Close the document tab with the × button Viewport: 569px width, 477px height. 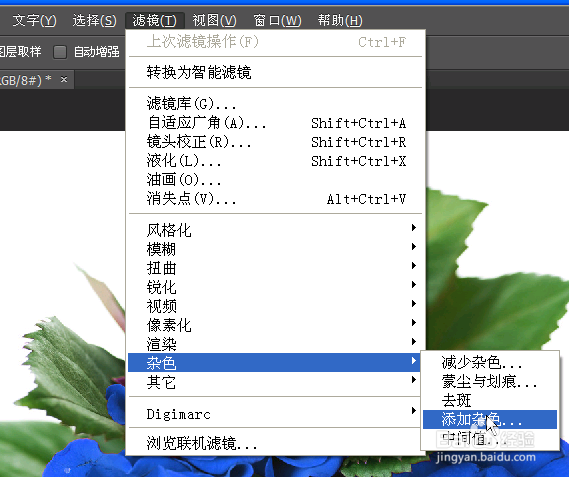click(64, 79)
